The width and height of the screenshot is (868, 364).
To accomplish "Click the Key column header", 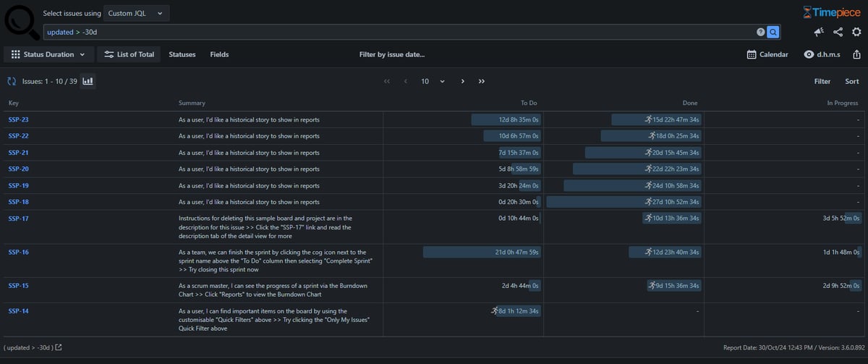I will 13,103.
